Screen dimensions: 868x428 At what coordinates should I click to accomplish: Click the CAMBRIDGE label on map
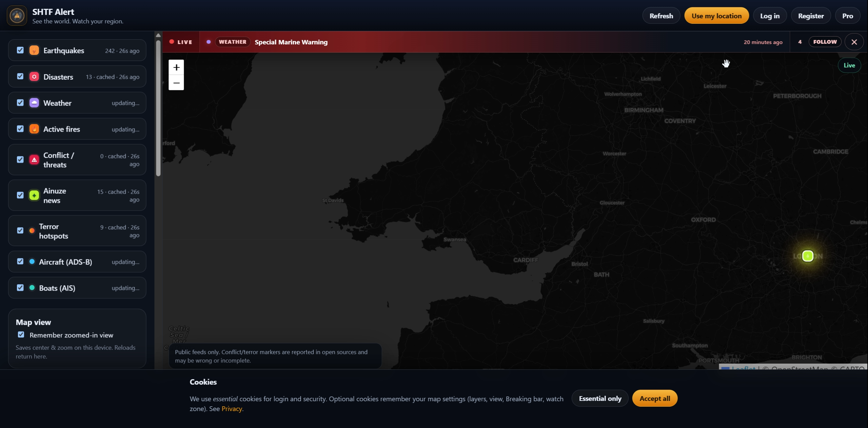tap(830, 152)
